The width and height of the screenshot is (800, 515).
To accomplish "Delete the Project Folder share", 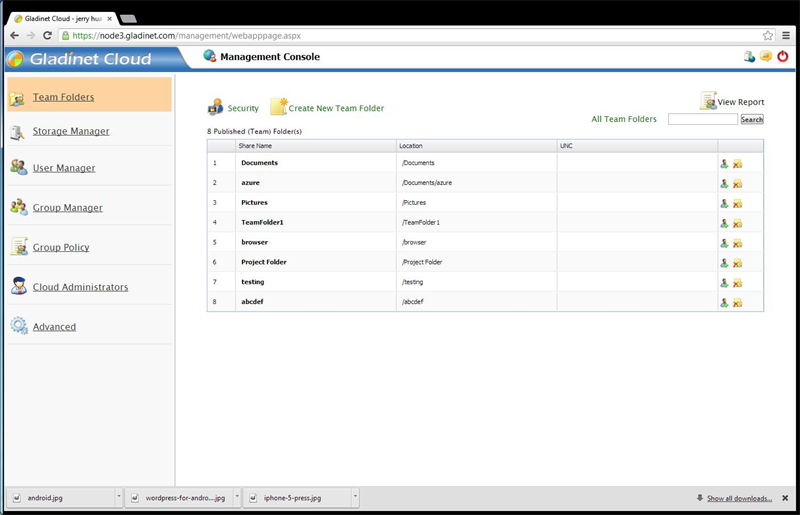I will pos(737,263).
